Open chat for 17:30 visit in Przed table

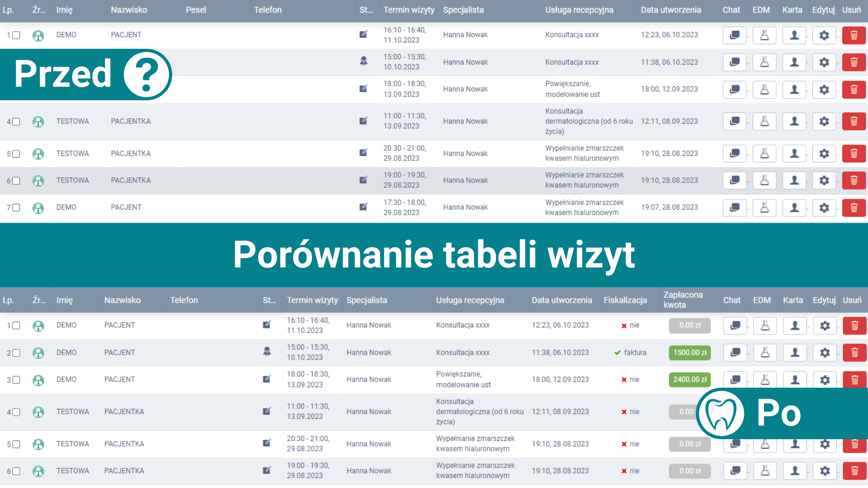coord(735,207)
